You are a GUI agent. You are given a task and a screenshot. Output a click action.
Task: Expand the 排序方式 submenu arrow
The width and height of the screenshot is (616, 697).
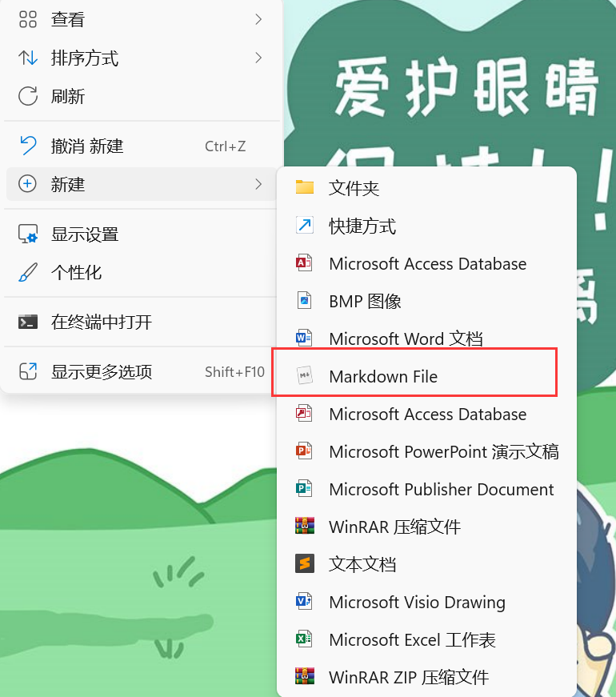click(x=258, y=58)
